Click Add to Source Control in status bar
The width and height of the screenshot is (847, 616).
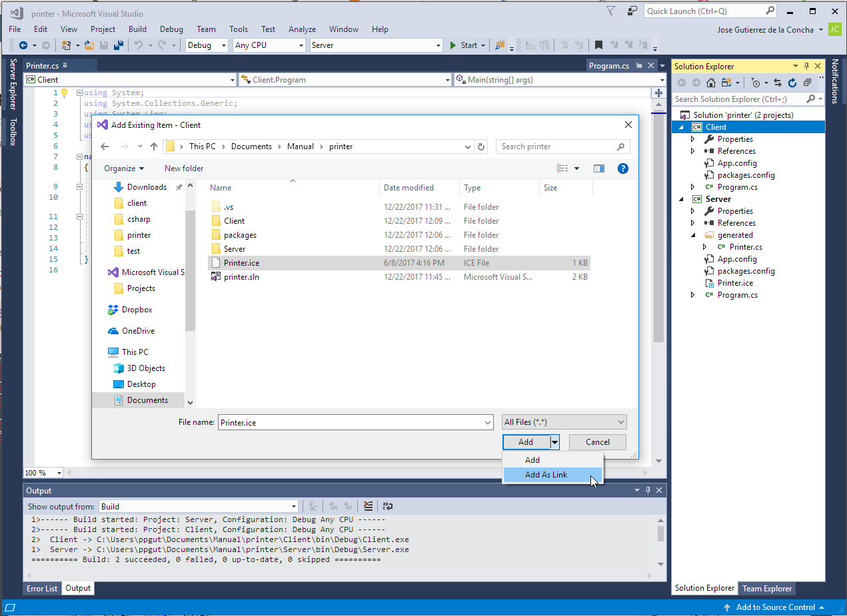click(x=775, y=607)
